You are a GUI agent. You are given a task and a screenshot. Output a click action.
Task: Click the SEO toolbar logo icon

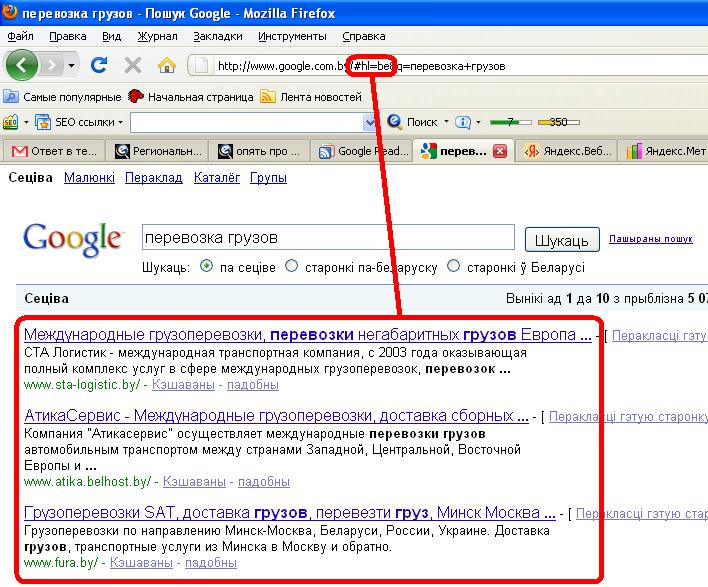[x=10, y=122]
